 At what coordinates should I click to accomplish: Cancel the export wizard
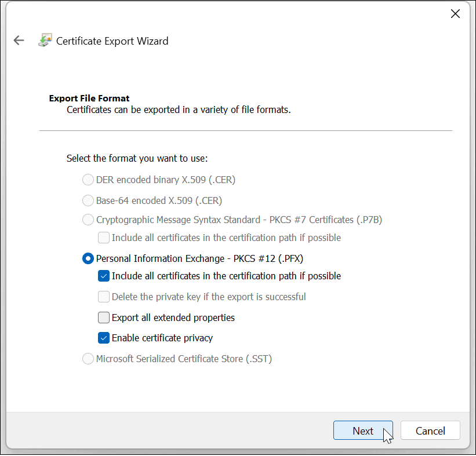tap(430, 431)
